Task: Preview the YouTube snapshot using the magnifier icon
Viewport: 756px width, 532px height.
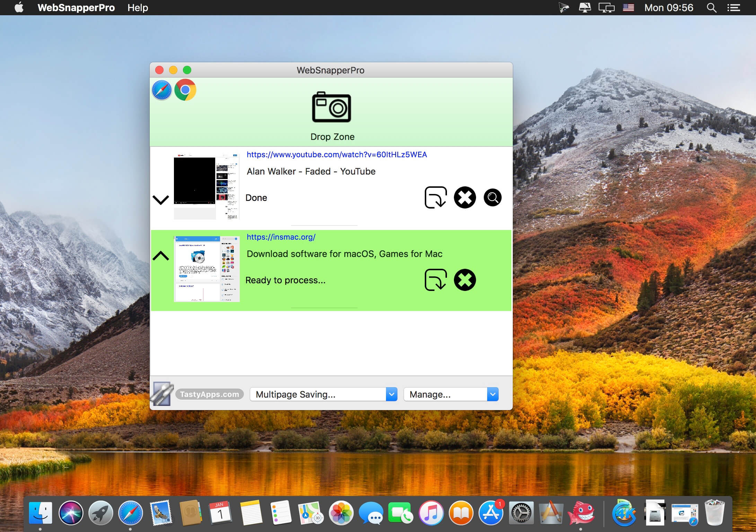Action: 492,197
